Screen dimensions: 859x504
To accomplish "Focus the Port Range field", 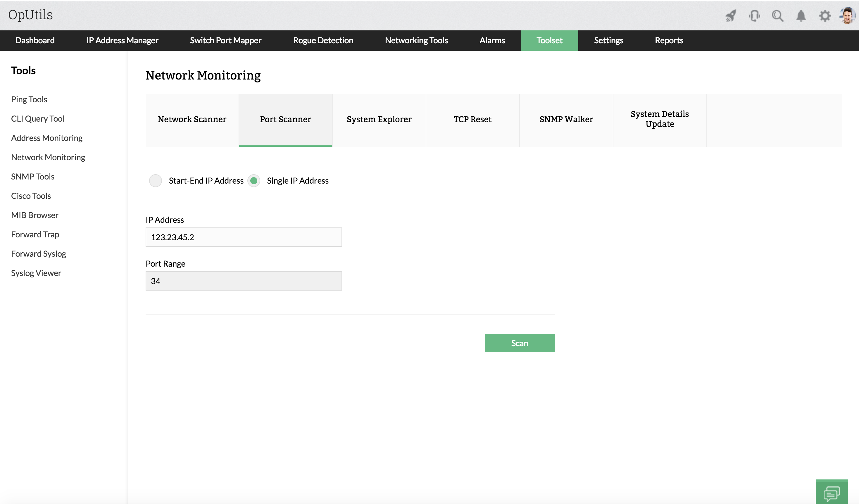I will click(x=243, y=281).
